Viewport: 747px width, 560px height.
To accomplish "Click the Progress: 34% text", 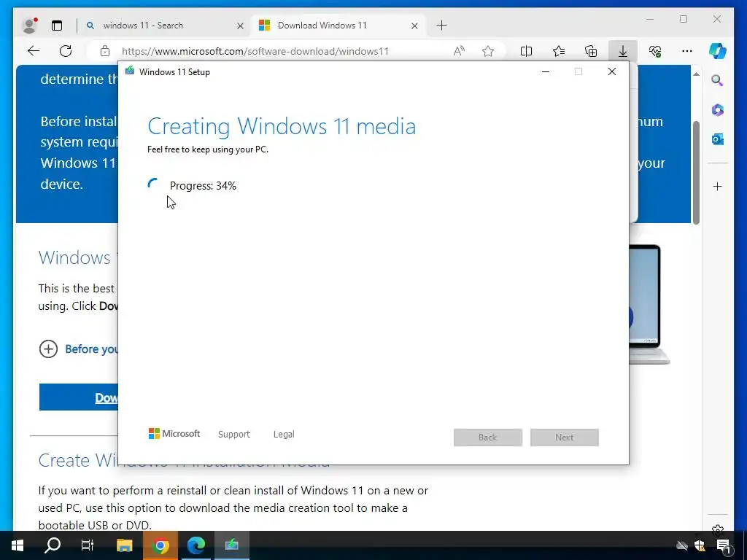I will pyautogui.click(x=203, y=186).
